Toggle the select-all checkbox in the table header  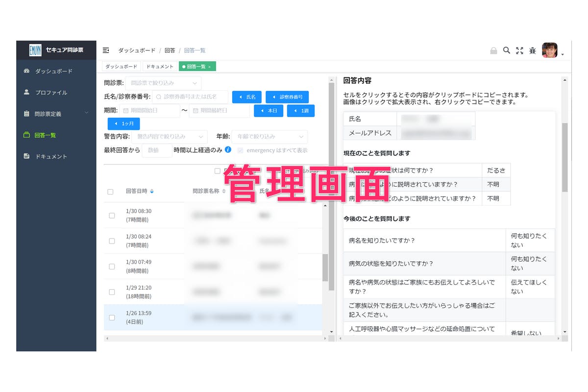coord(110,192)
